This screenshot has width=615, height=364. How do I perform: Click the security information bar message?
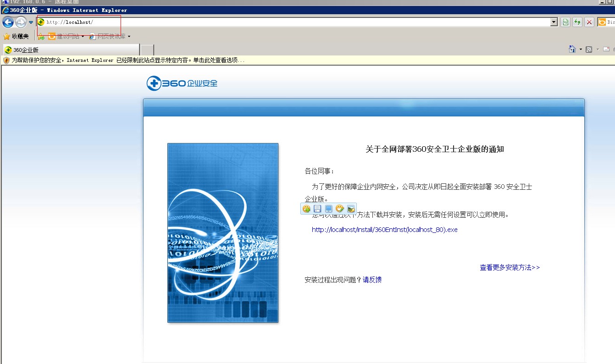click(x=128, y=60)
